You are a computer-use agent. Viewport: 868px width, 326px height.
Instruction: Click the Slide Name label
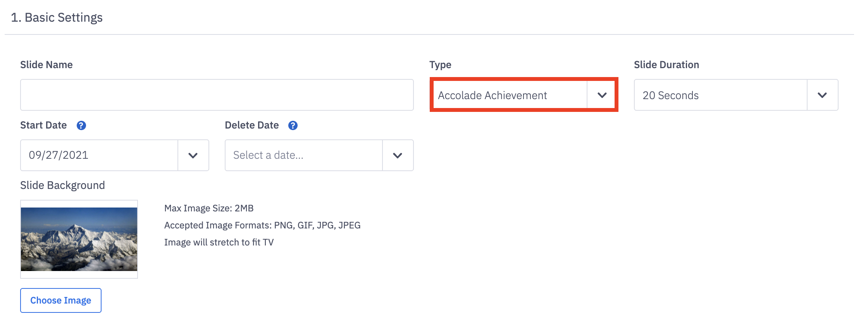(46, 65)
